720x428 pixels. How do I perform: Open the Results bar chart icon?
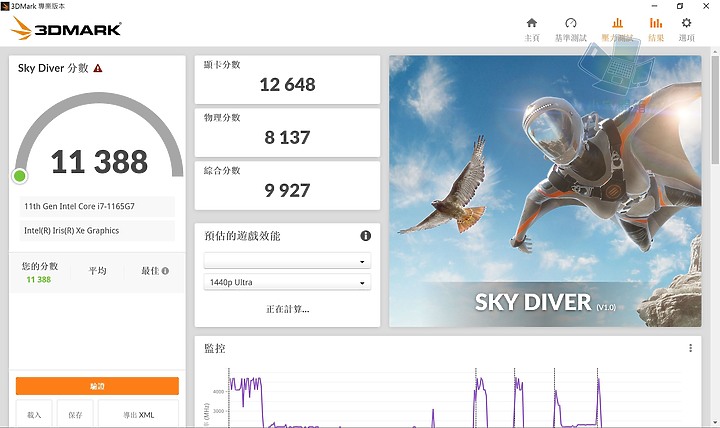656,23
